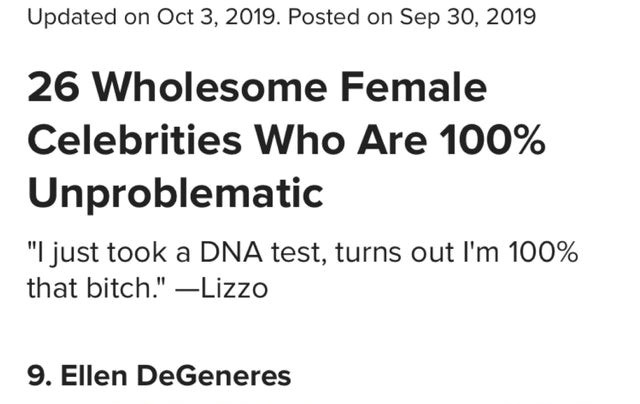This screenshot has height=404, width=640.
Task: Click the name 'DeGeneres' in list heading
Action: pos(214,375)
